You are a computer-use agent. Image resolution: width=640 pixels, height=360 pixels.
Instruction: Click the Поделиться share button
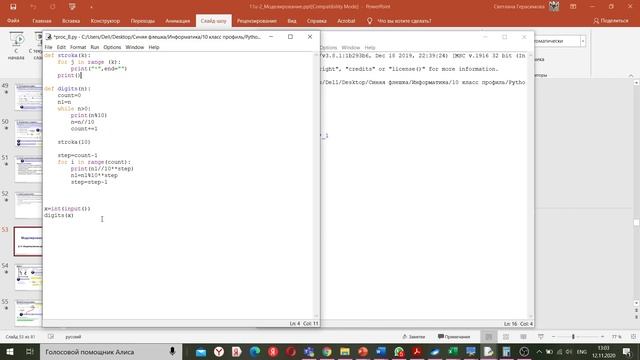[611, 20]
